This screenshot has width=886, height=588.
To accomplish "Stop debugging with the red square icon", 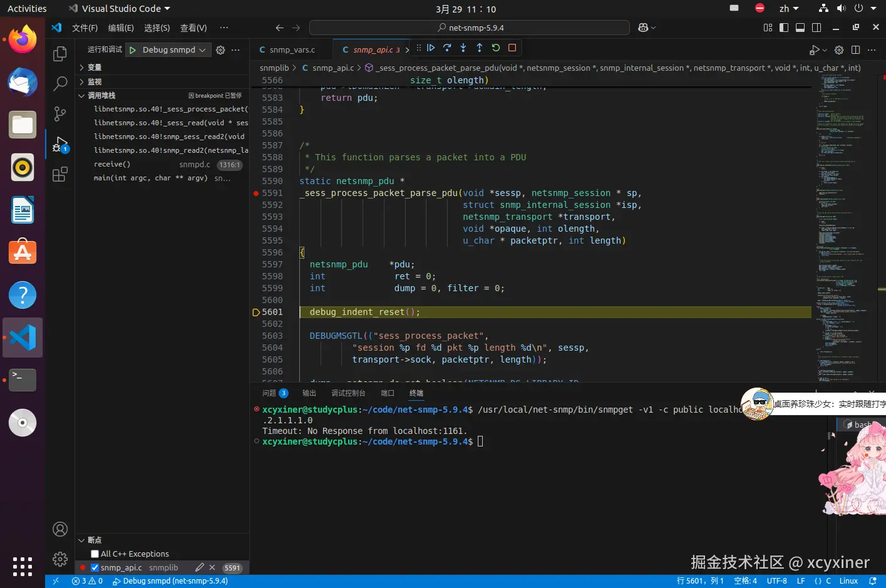I will (512, 48).
